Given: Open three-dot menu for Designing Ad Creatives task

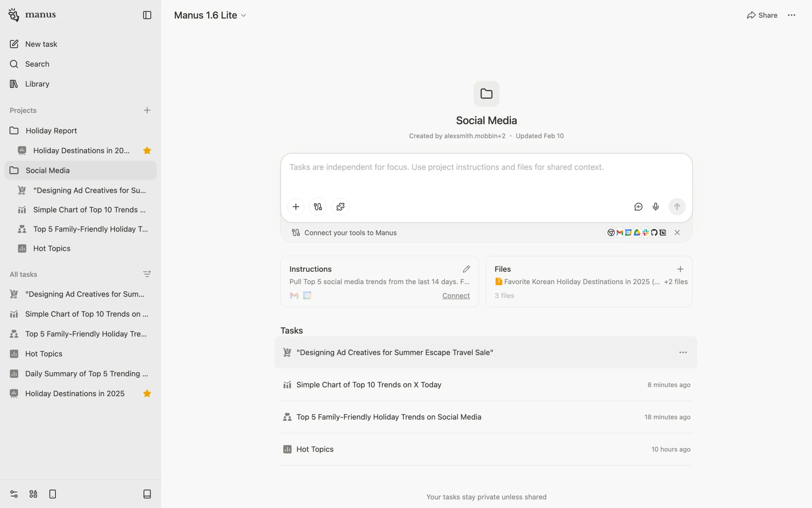Looking at the screenshot, I should [683, 352].
